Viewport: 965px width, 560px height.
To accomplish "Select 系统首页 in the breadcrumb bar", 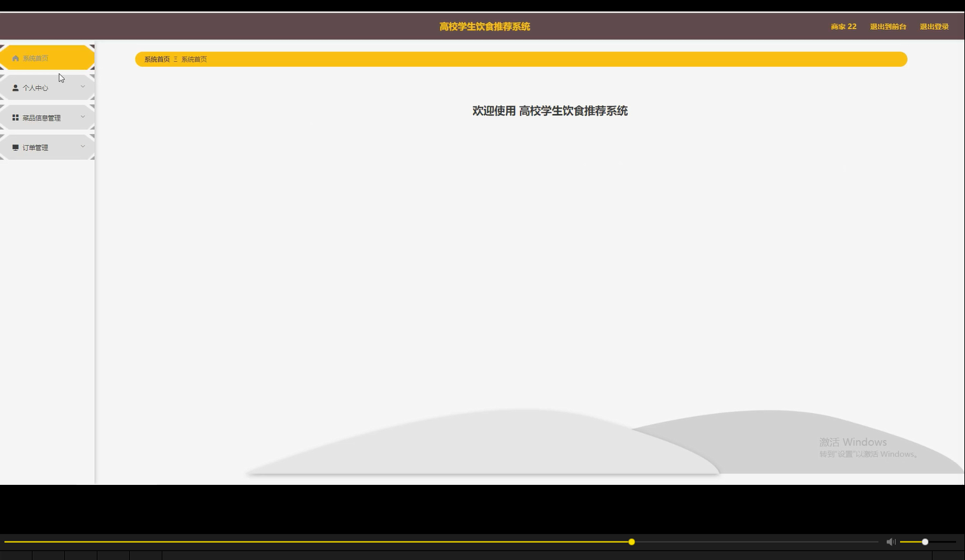I will point(157,59).
